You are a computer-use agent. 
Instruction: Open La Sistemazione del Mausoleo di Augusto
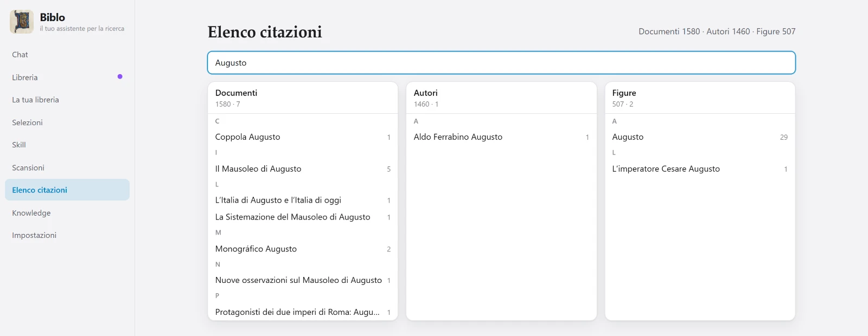pos(303,217)
